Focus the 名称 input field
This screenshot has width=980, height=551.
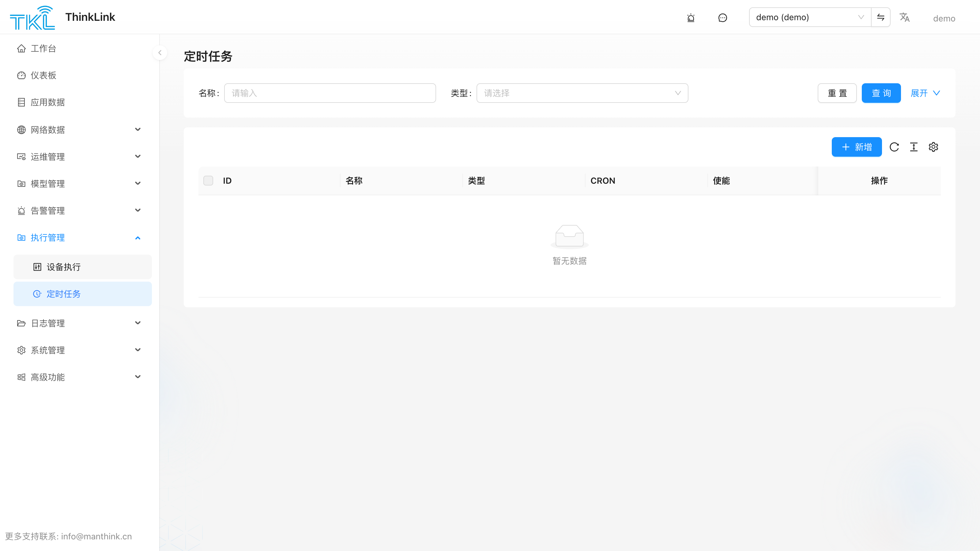330,93
